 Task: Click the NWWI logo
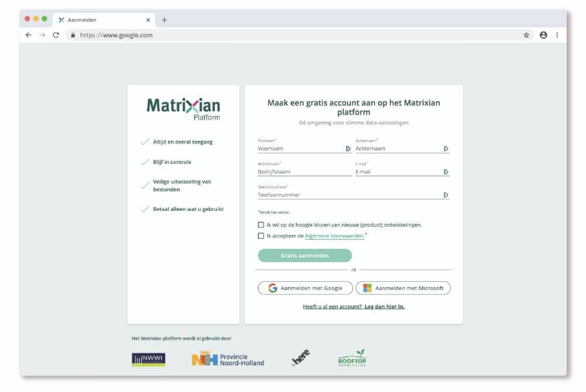(148, 360)
